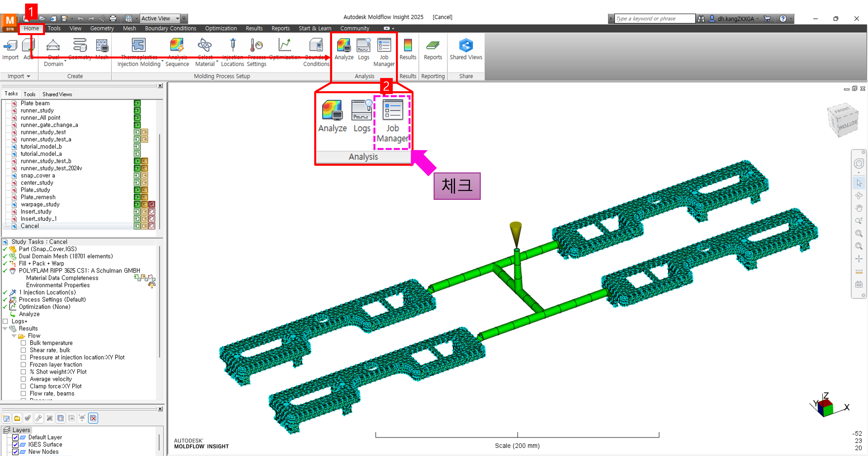Click the flashlight icon in Layers toolbar
868x456 pixels.
(39, 418)
